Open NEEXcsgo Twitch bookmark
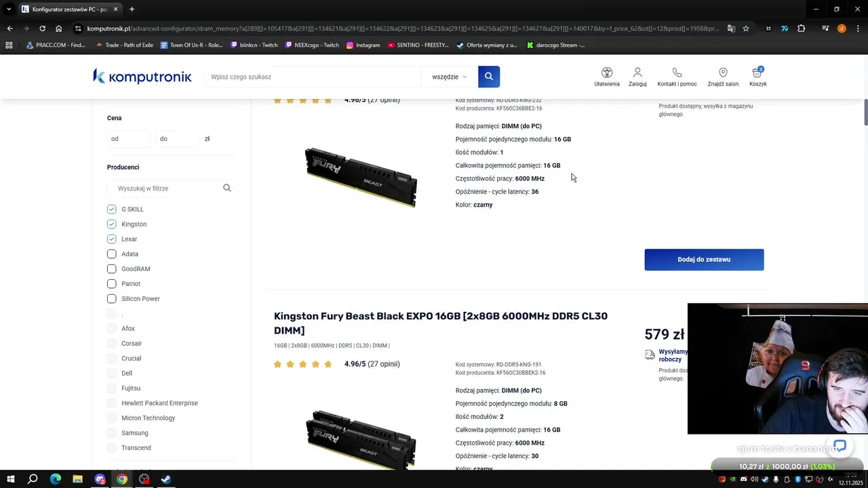Viewport: 868px width, 488px height. 312,45
